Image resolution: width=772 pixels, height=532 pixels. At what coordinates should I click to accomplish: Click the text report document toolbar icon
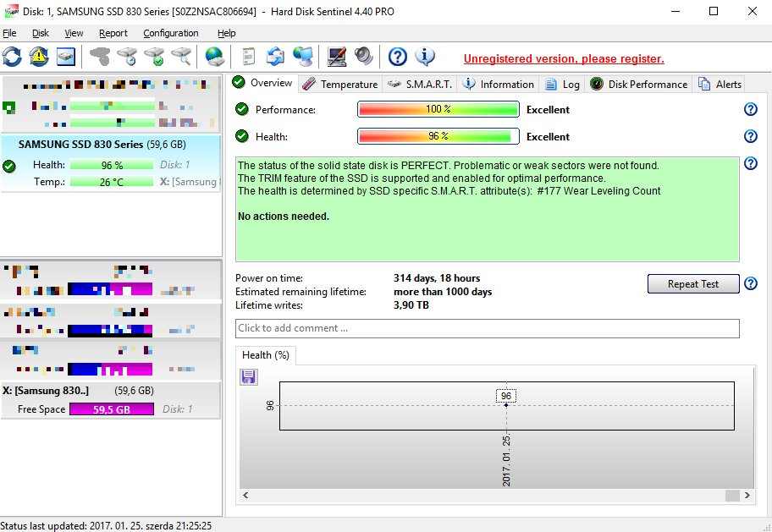pyautogui.click(x=249, y=57)
